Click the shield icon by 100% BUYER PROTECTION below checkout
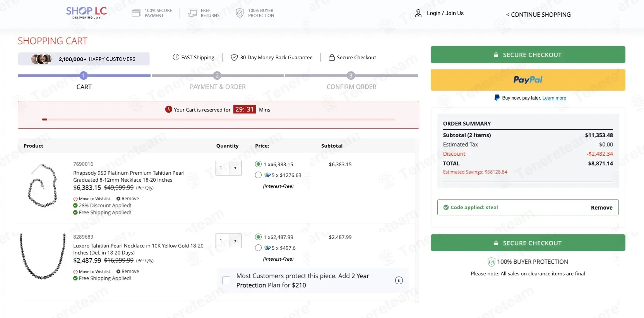644x318 pixels. (x=492, y=262)
